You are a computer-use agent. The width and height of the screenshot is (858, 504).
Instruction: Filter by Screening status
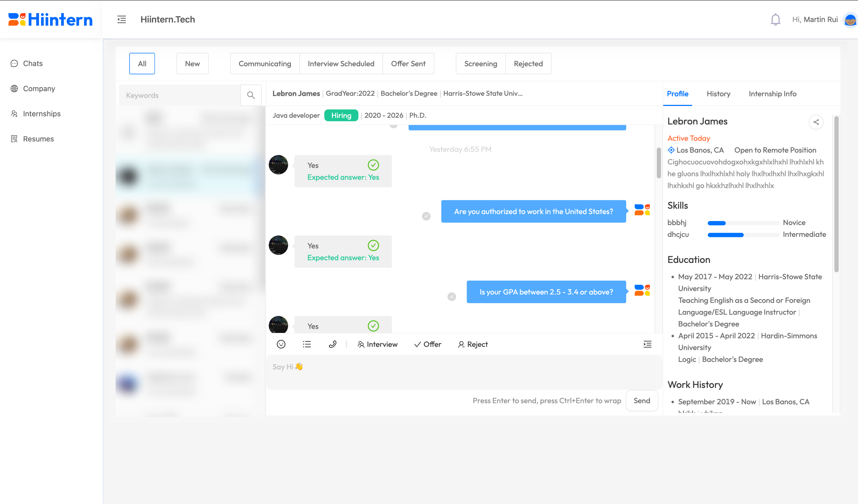pos(481,64)
